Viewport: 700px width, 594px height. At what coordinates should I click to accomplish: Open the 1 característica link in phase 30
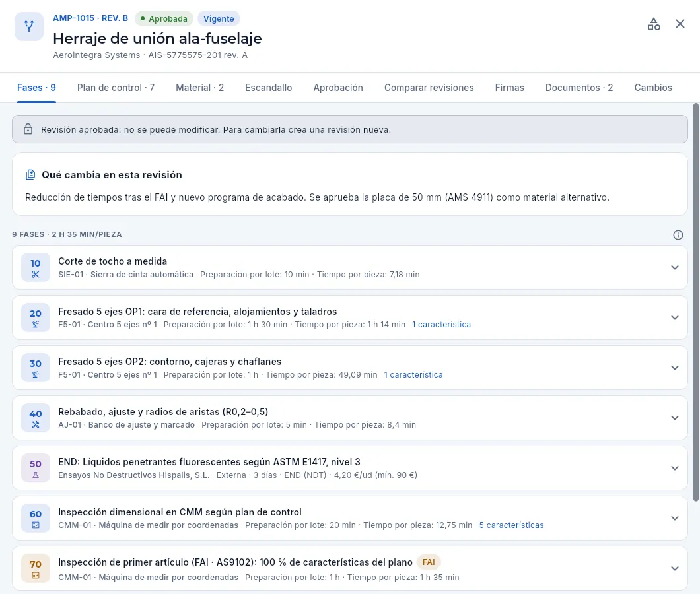click(413, 375)
